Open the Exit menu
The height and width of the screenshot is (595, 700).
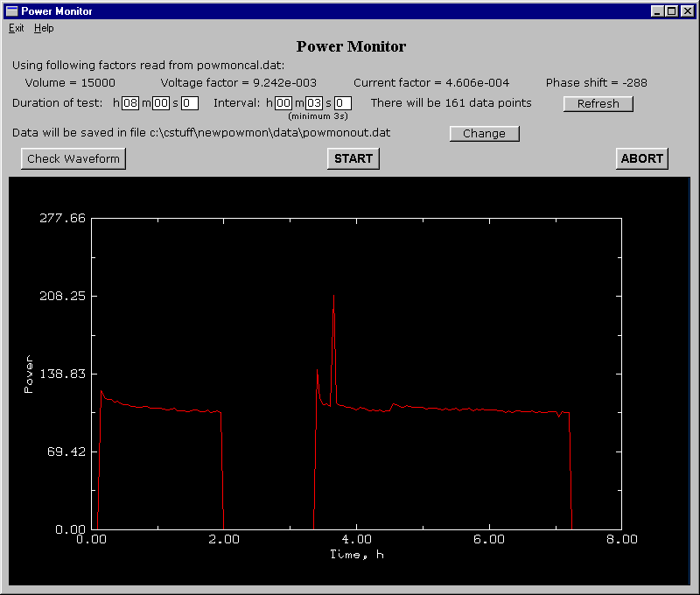click(x=16, y=28)
